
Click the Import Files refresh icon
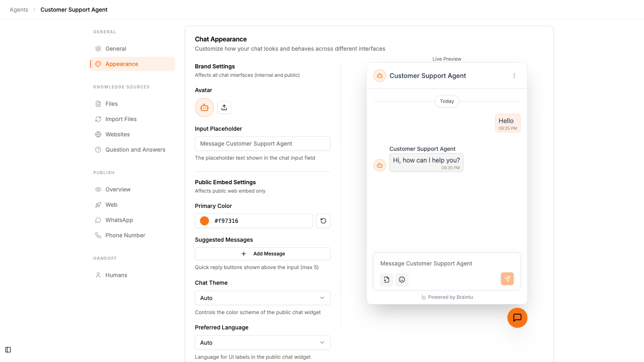point(98,119)
